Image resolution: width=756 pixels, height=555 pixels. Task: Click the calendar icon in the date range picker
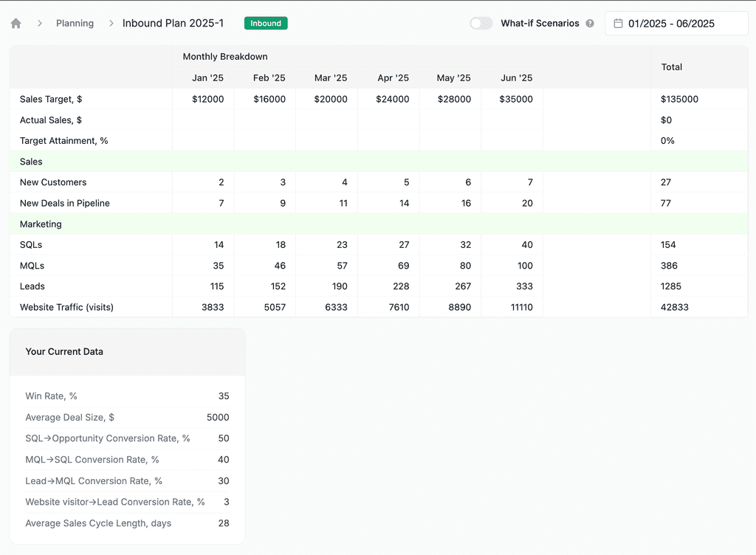[x=618, y=23]
